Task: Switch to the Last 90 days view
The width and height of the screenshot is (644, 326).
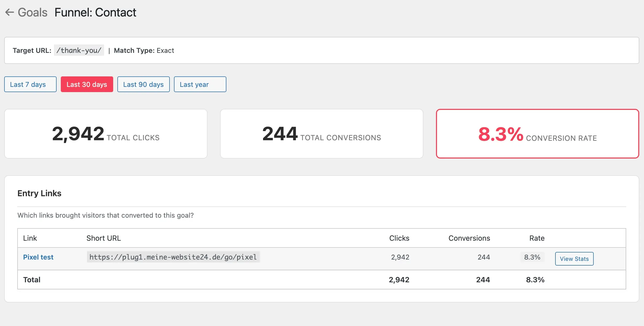Action: click(x=143, y=84)
